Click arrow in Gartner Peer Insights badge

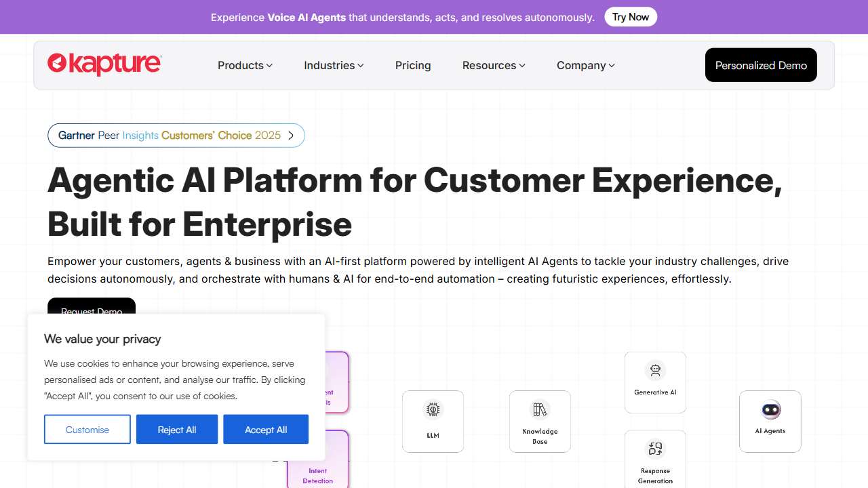291,136
